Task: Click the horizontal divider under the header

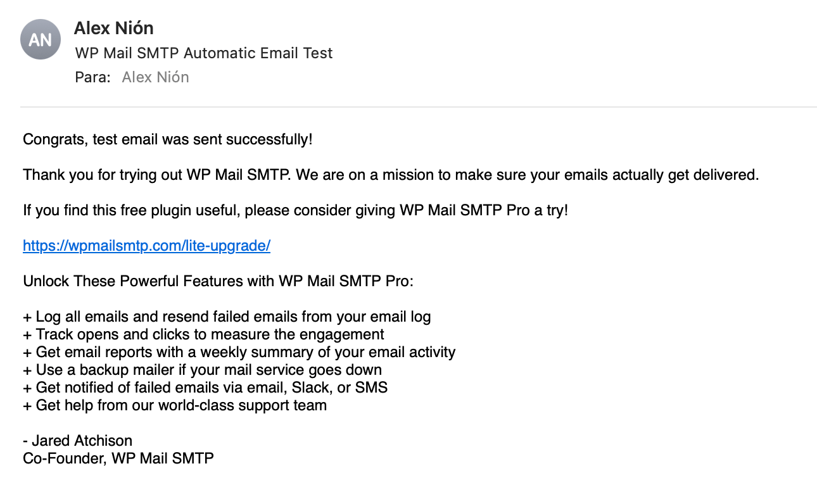Action: 418,107
